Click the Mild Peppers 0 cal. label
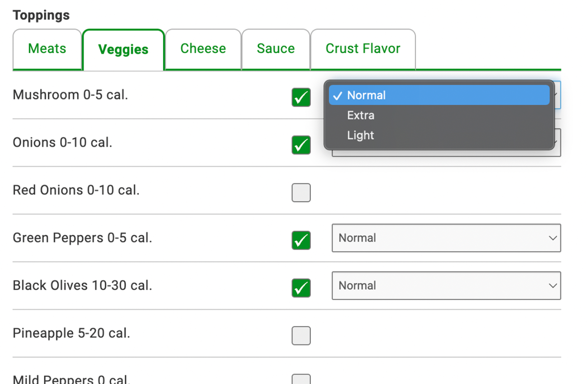 click(71, 380)
